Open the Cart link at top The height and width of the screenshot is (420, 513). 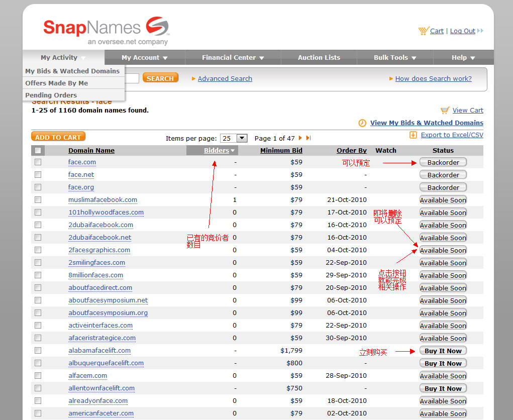point(437,31)
